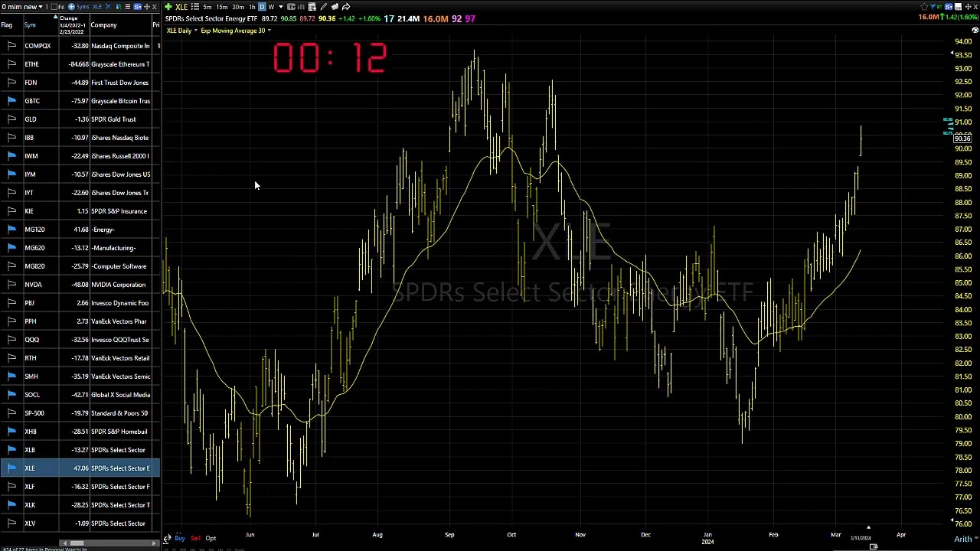The height and width of the screenshot is (551, 980).
Task: Sort watchlist by Company column header
Action: 104,25
